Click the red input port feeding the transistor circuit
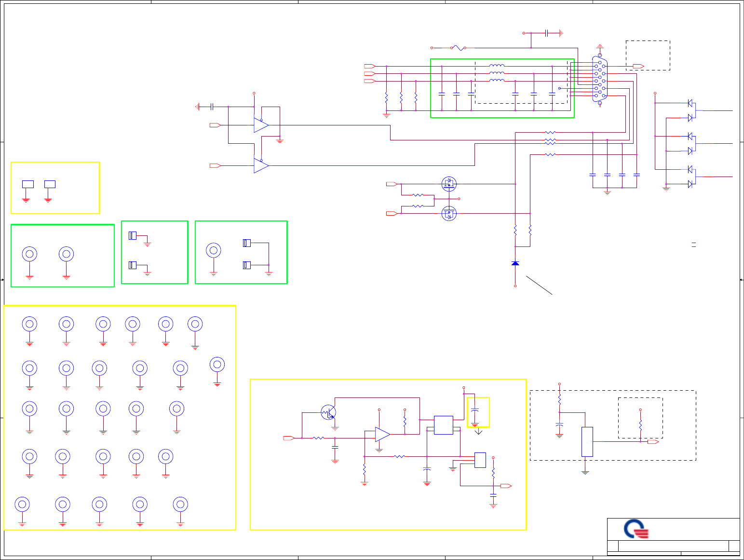This screenshot has width=744, height=560. (x=289, y=438)
